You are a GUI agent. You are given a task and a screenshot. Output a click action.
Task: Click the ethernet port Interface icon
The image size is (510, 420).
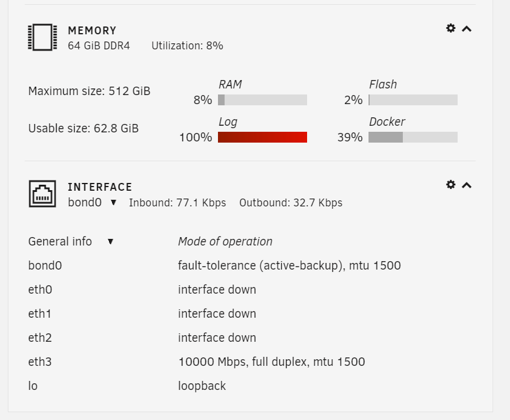(x=42, y=194)
